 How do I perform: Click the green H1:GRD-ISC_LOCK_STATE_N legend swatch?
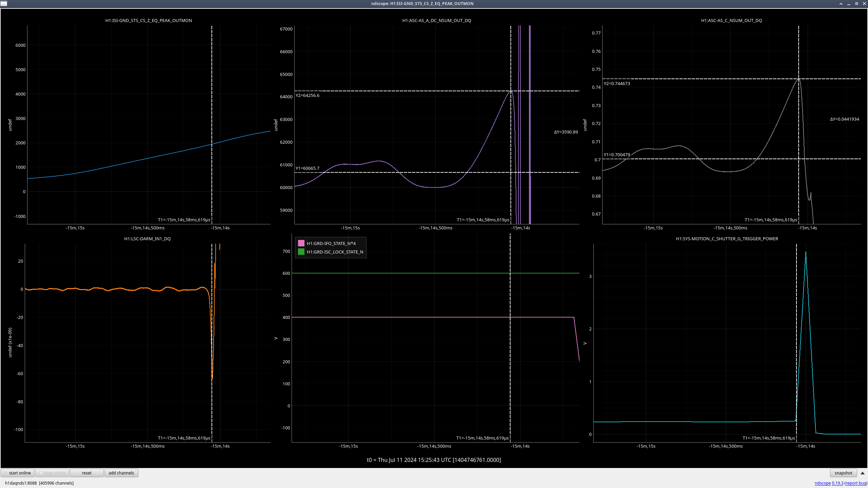(x=301, y=252)
